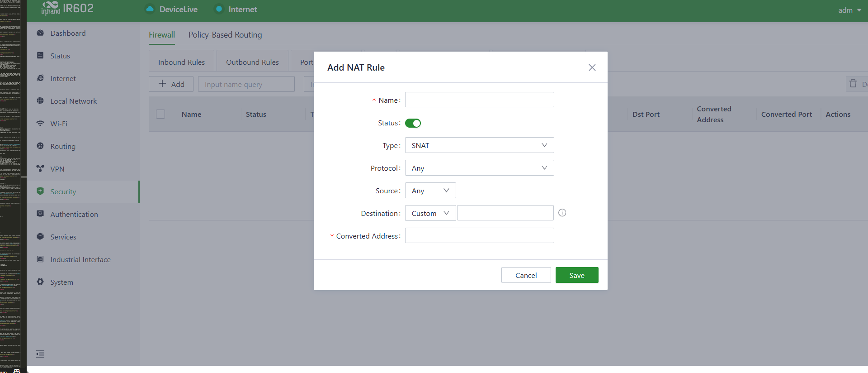Close the Add NAT Rule dialog
The height and width of the screenshot is (373, 868).
click(x=592, y=67)
